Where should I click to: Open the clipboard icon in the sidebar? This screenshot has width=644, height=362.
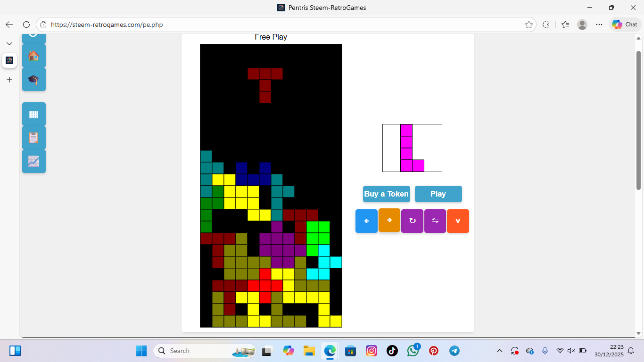[x=34, y=138]
